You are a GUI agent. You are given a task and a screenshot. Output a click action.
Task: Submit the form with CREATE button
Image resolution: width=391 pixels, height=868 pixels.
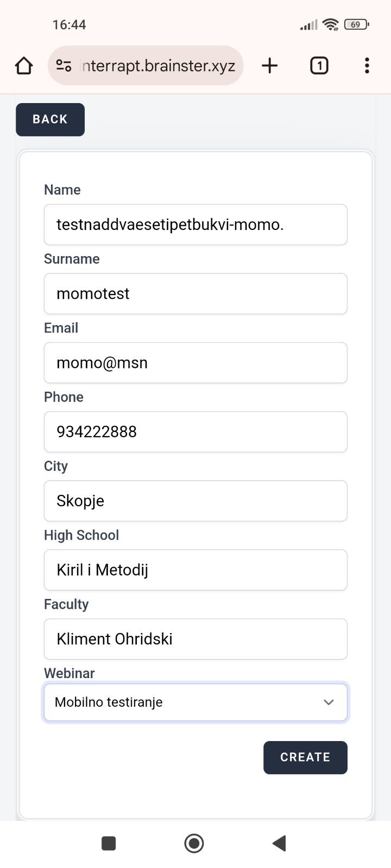click(305, 757)
